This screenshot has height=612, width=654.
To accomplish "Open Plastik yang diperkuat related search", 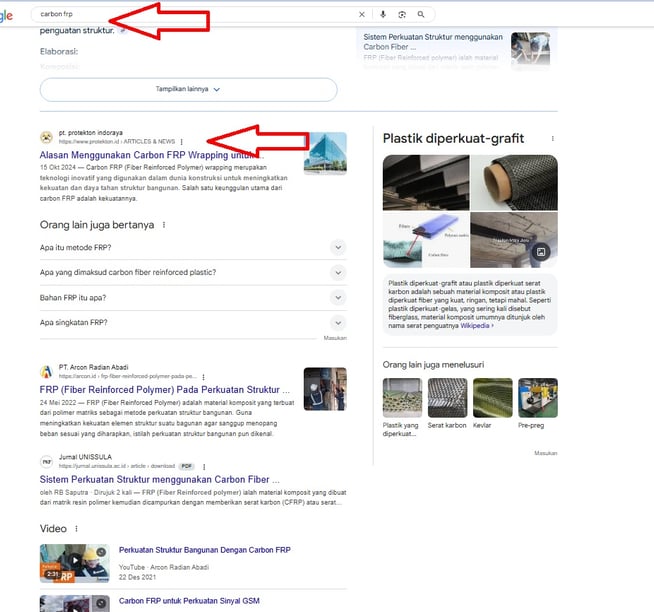I will tap(402, 407).
